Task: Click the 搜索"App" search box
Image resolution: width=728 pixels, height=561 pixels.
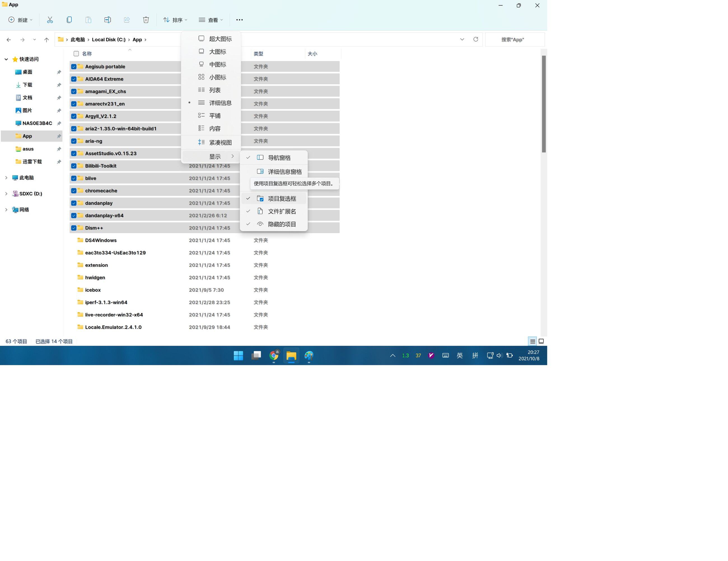Action: click(515, 40)
